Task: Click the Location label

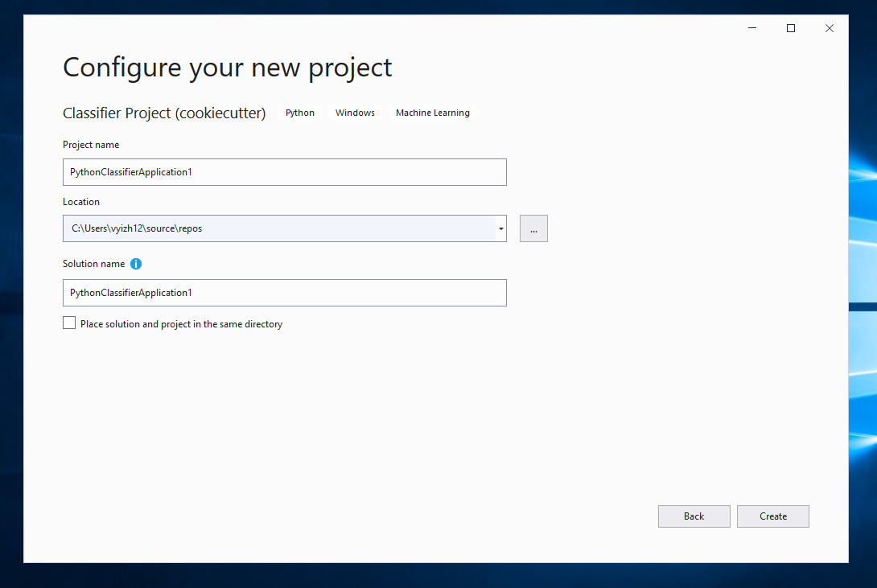Action: [81, 202]
